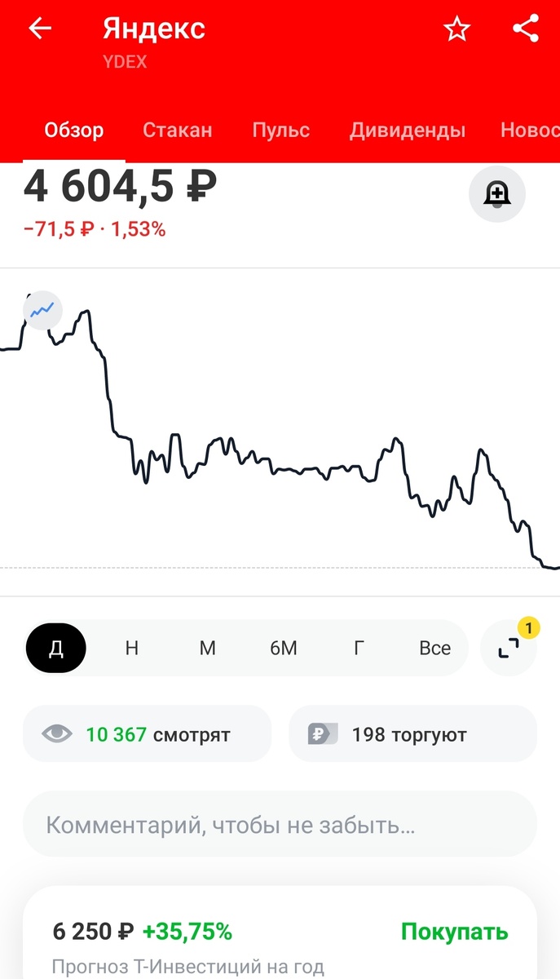This screenshot has width=560, height=979.
Task: Tap the ruble icon next to traders count
Action: [x=321, y=733]
